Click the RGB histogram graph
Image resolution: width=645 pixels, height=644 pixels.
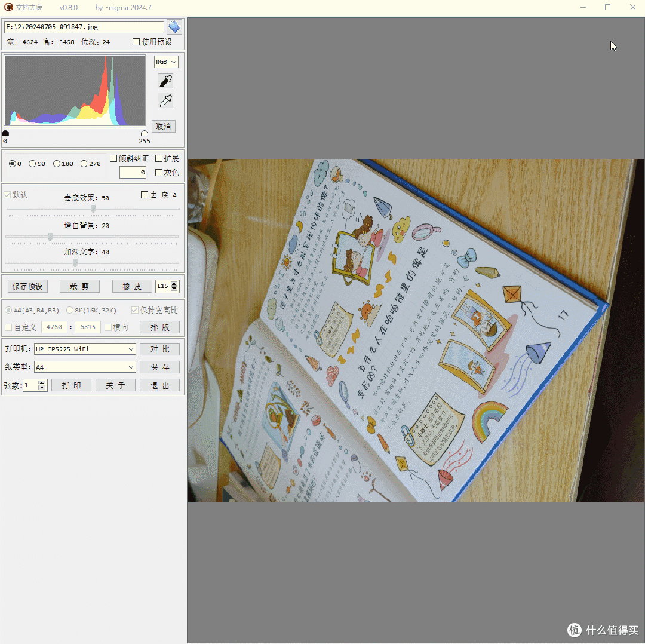75,90
